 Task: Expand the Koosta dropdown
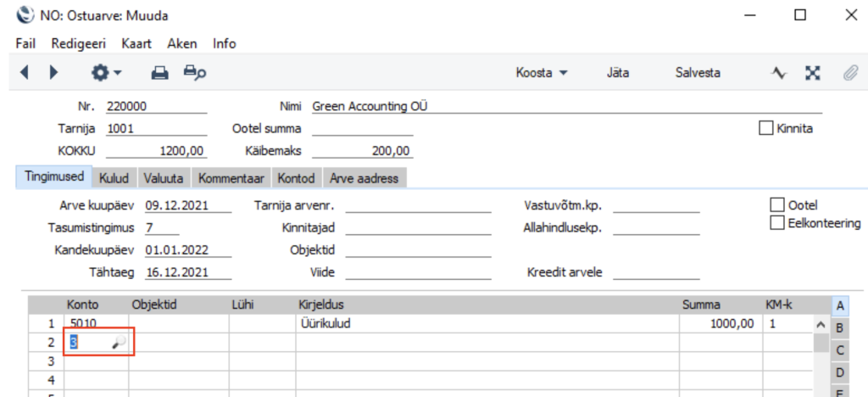click(542, 74)
